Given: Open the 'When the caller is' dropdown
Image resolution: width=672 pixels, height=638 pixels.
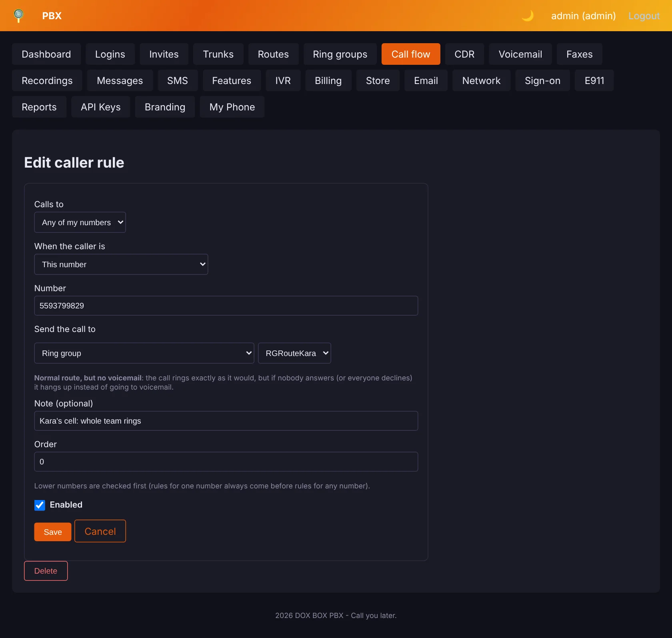Looking at the screenshot, I should coord(121,264).
